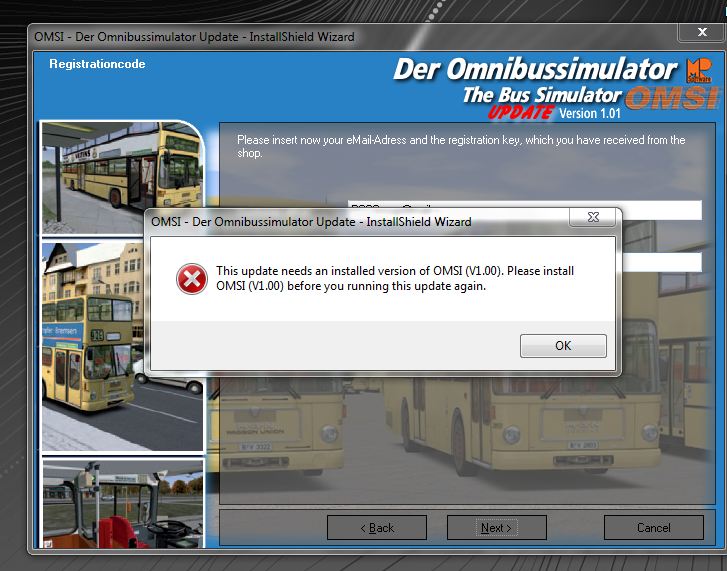Viewport: 727px width, 571px height.
Task: Click OK in the error dialog
Action: (x=563, y=346)
